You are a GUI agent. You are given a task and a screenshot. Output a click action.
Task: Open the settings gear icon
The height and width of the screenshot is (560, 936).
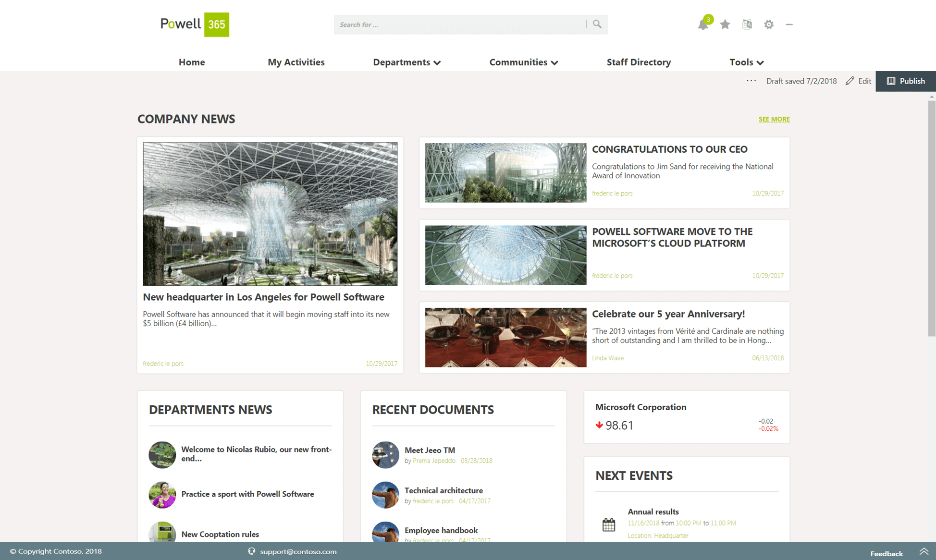(x=769, y=24)
